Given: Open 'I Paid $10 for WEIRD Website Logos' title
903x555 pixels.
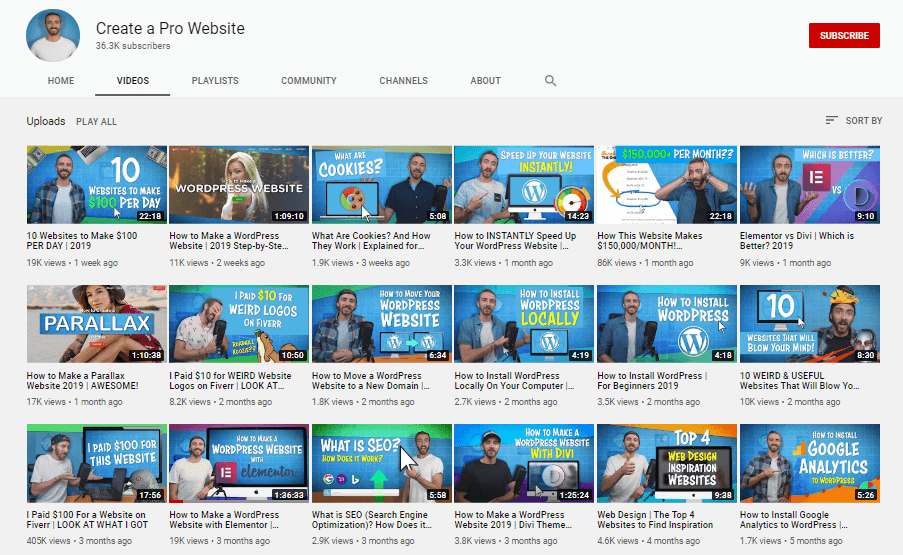Looking at the screenshot, I should coord(230,381).
